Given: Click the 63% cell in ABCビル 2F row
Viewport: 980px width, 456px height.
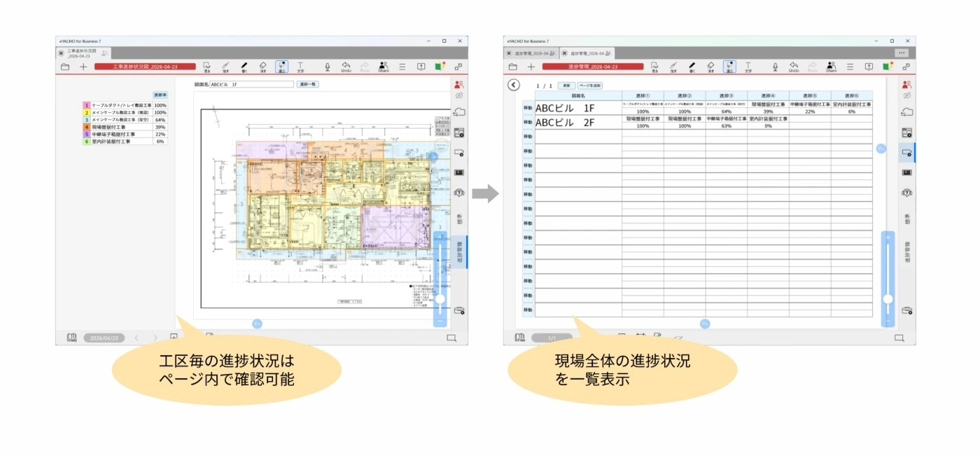Looking at the screenshot, I should tap(726, 126).
